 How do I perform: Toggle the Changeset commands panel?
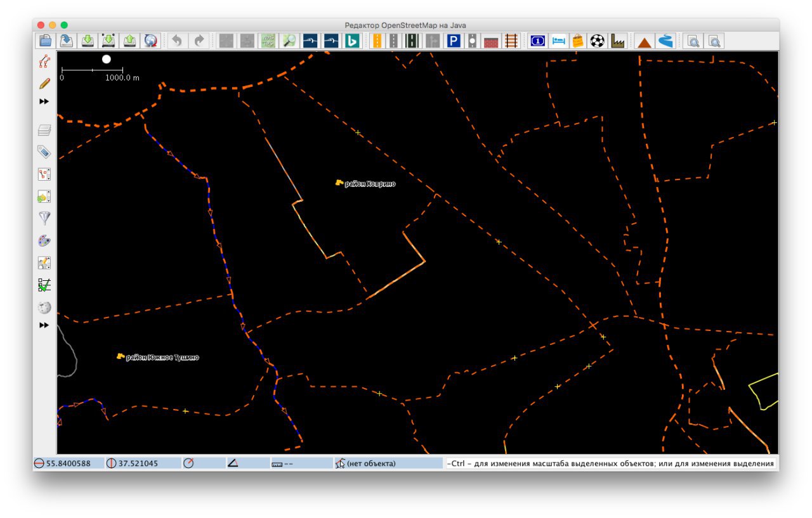(44, 197)
